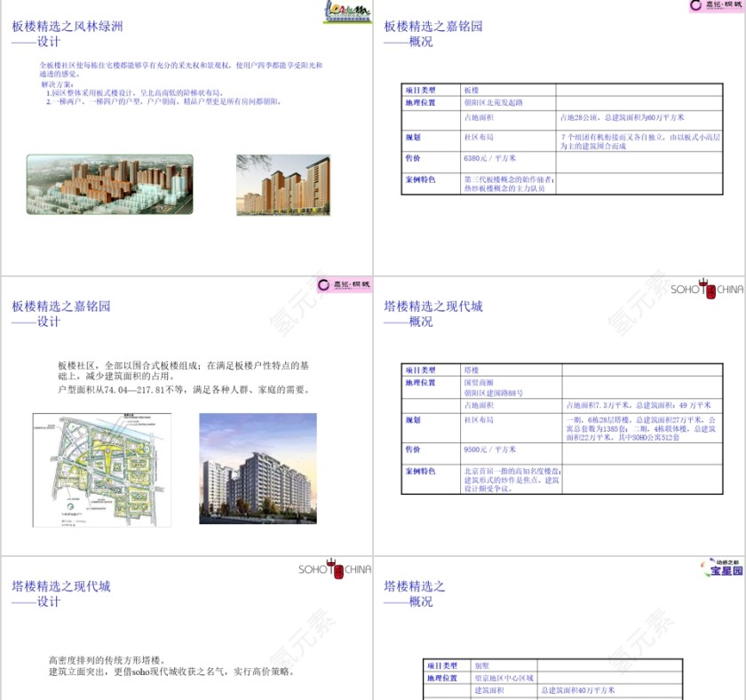This screenshot has height=700, width=746.
Task: Click the colorful logo on the 风林绿洲 slide
Action: (346, 10)
